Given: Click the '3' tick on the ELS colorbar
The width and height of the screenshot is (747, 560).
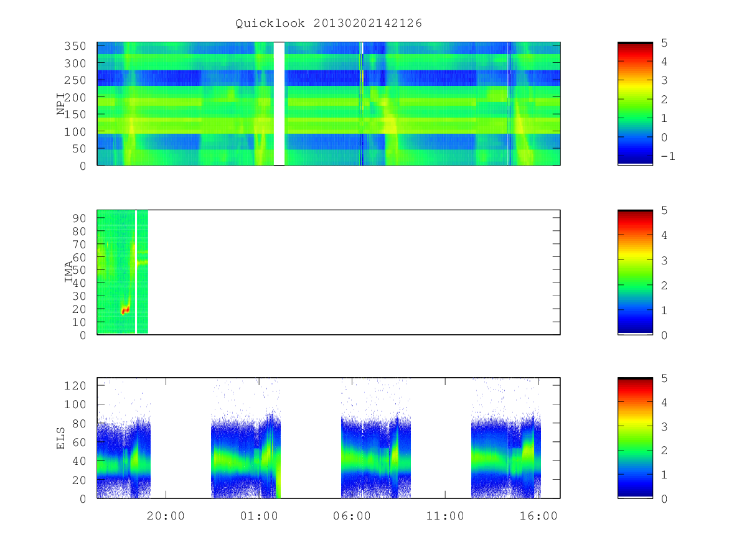Looking at the screenshot, I should click(x=663, y=426).
